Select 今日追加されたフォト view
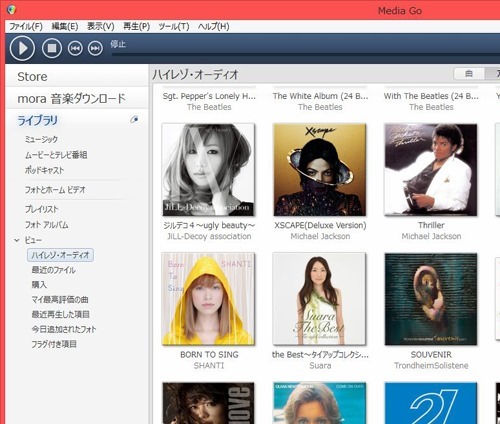The width and height of the screenshot is (500, 424). [64, 329]
